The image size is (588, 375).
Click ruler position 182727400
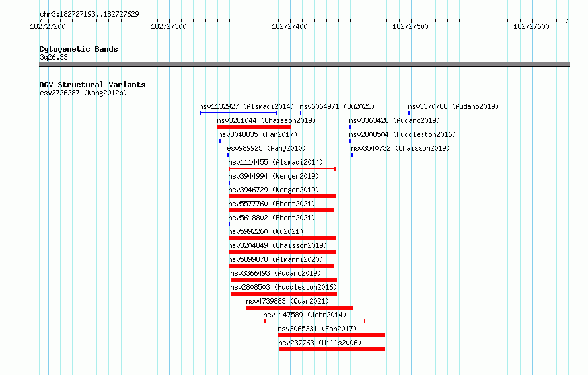pyautogui.click(x=289, y=26)
